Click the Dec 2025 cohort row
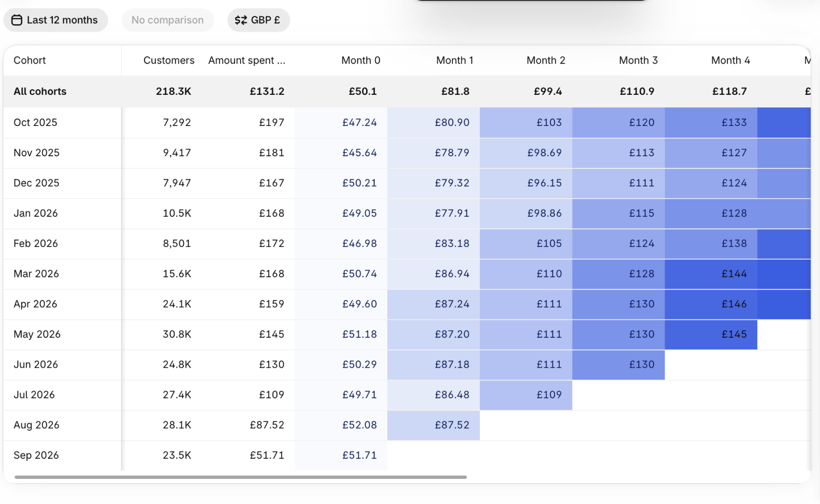 point(407,183)
